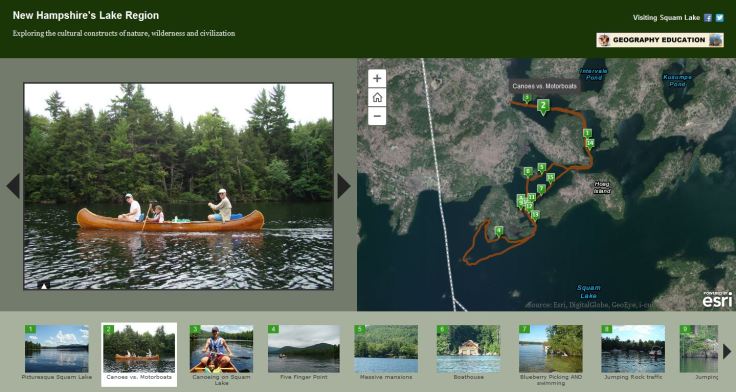Expand photo caption with small up arrow

pos(44,285)
